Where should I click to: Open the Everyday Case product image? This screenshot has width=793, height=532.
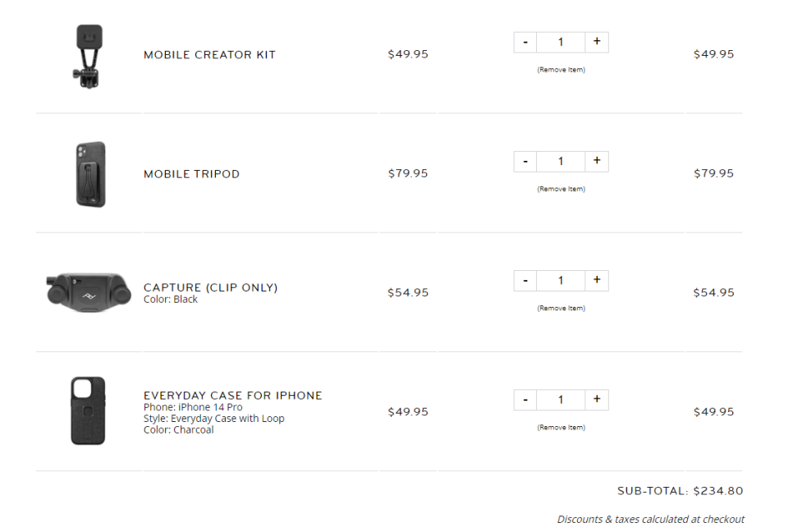[x=88, y=410]
